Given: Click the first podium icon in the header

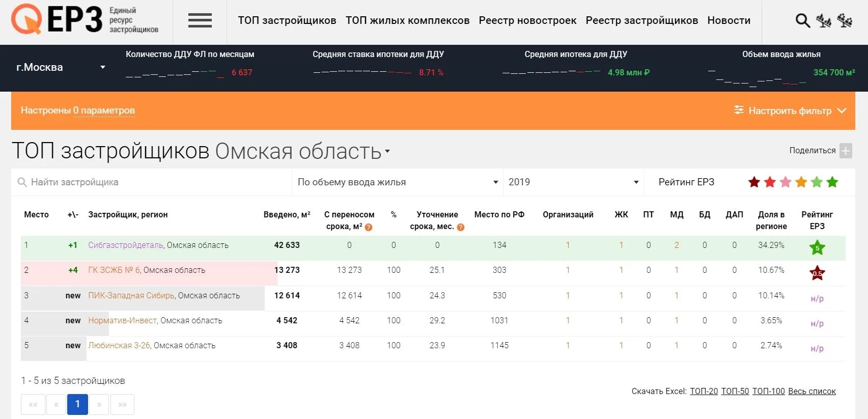Looking at the screenshot, I should click(823, 20).
